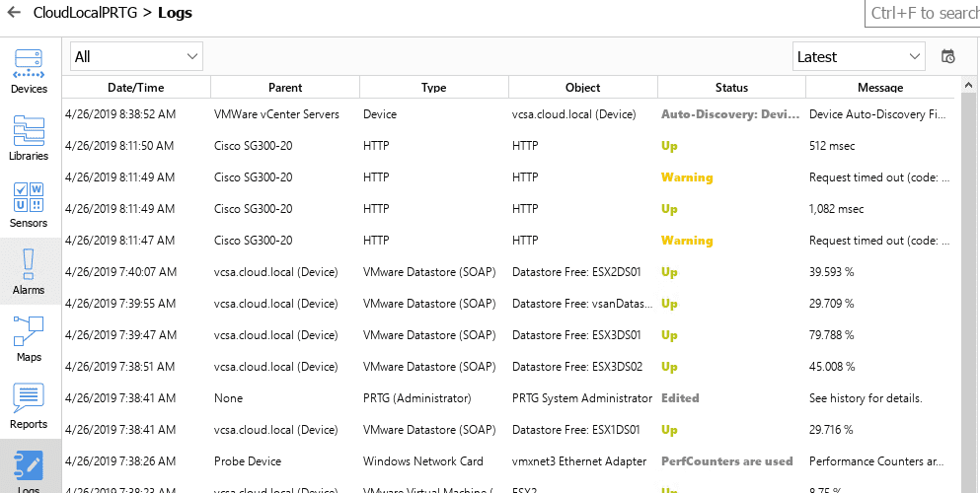Image resolution: width=980 pixels, height=493 pixels.
Task: Sort by the Date/Time column header
Action: pyautogui.click(x=136, y=88)
